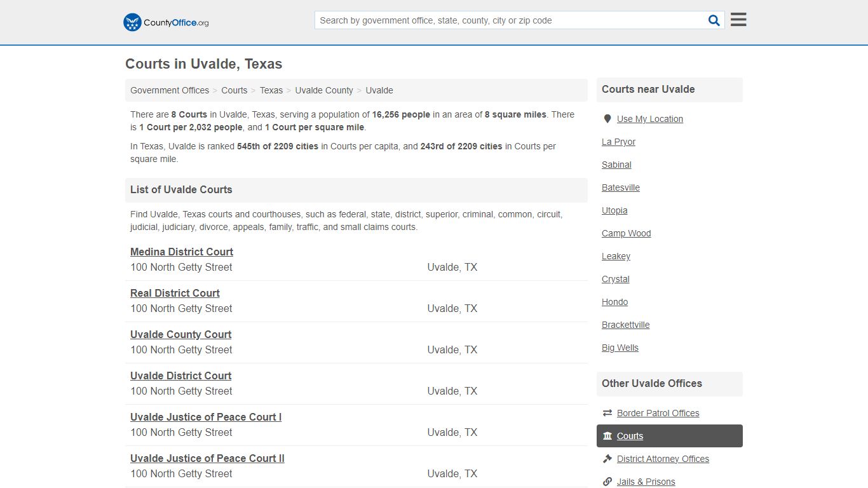Image resolution: width=868 pixels, height=488 pixels.
Task: View courts near Sabinal
Action: tap(616, 165)
